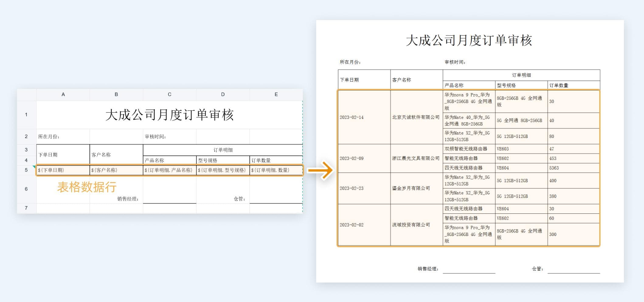This screenshot has width=644, height=302.
Task: Click the date 2023-02-14 in preview
Action: [x=351, y=117]
